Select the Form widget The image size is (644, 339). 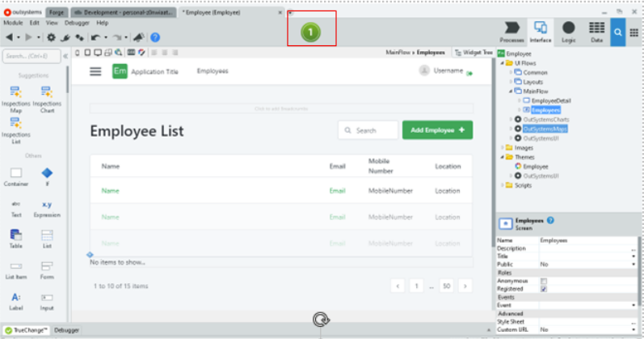coord(47,270)
